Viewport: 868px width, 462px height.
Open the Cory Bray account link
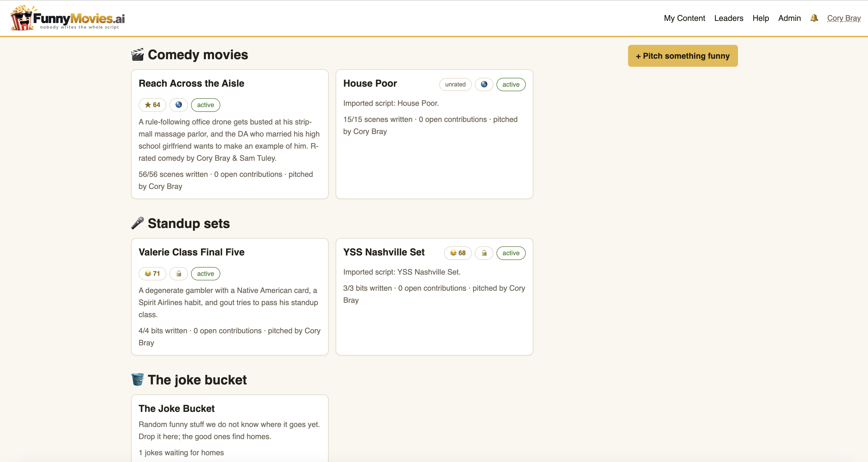(x=844, y=18)
